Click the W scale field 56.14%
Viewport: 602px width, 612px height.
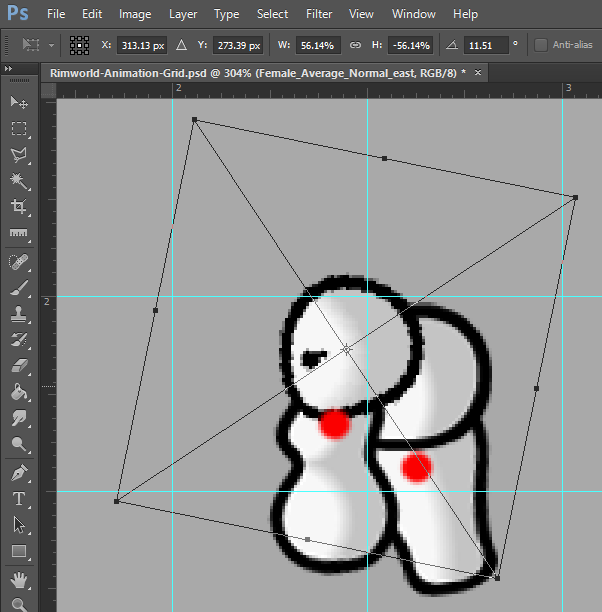pyautogui.click(x=318, y=45)
